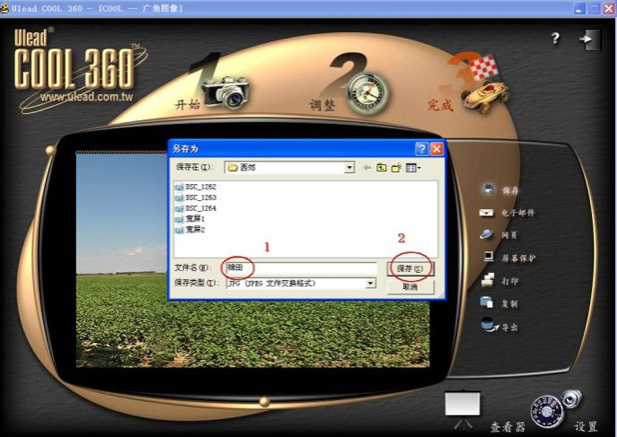Click the 开始 step label
Viewport: 617px width, 437px height.
pyautogui.click(x=187, y=105)
